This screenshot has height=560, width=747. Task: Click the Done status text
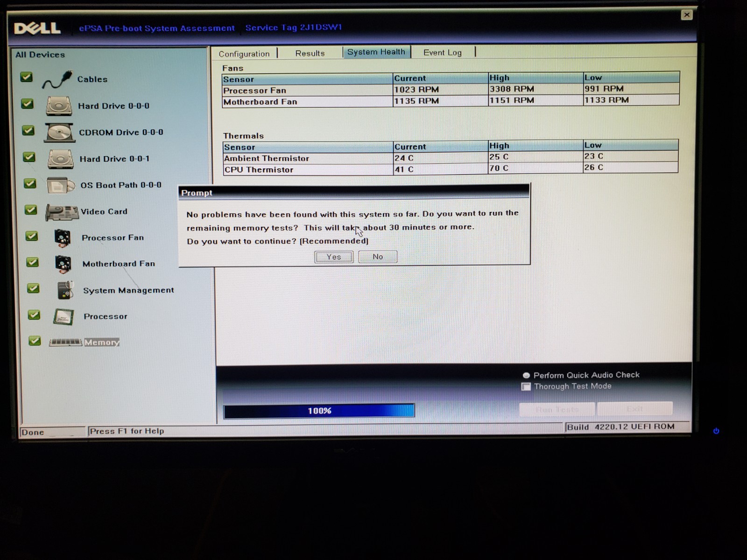[33, 432]
